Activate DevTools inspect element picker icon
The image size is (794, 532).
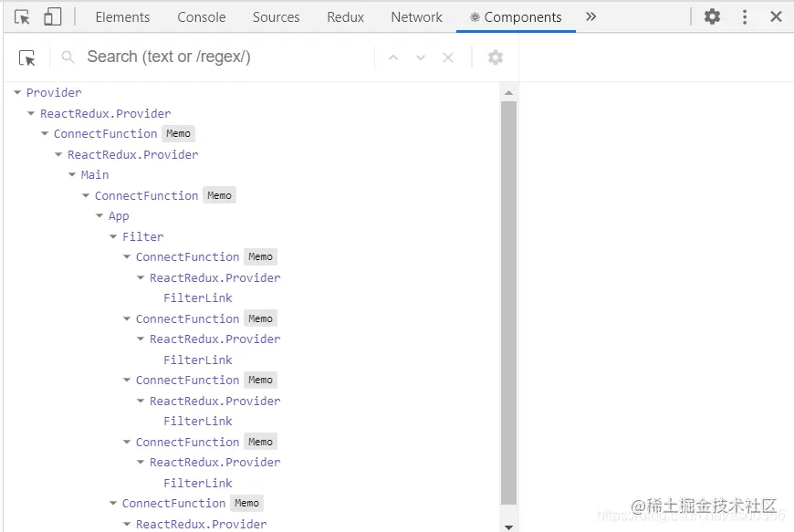(x=22, y=17)
